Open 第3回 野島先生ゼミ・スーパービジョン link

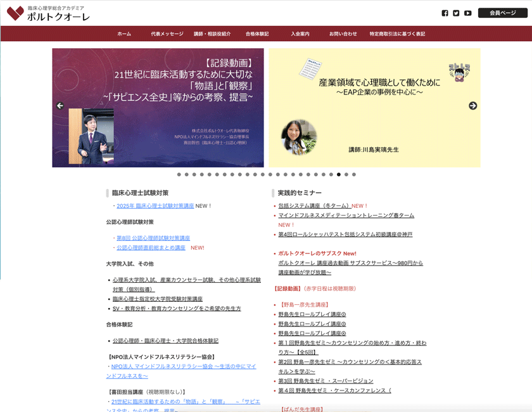click(326, 381)
